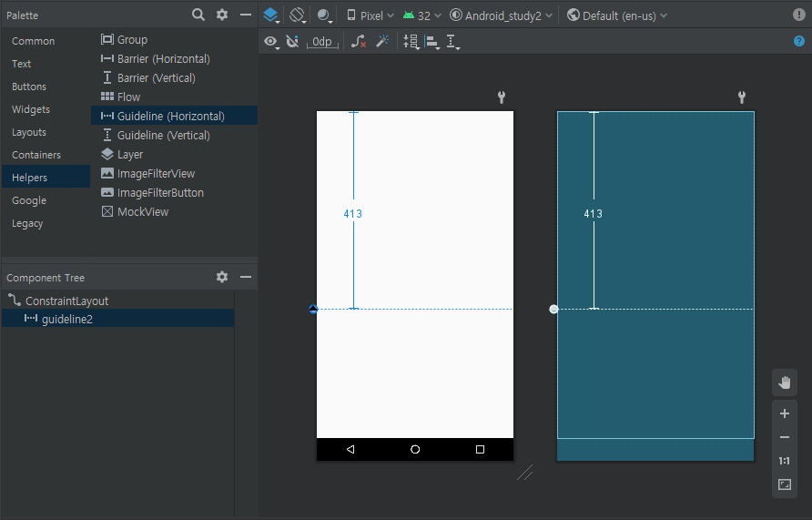Pick Layer helper item
812x520 pixels.
point(174,154)
